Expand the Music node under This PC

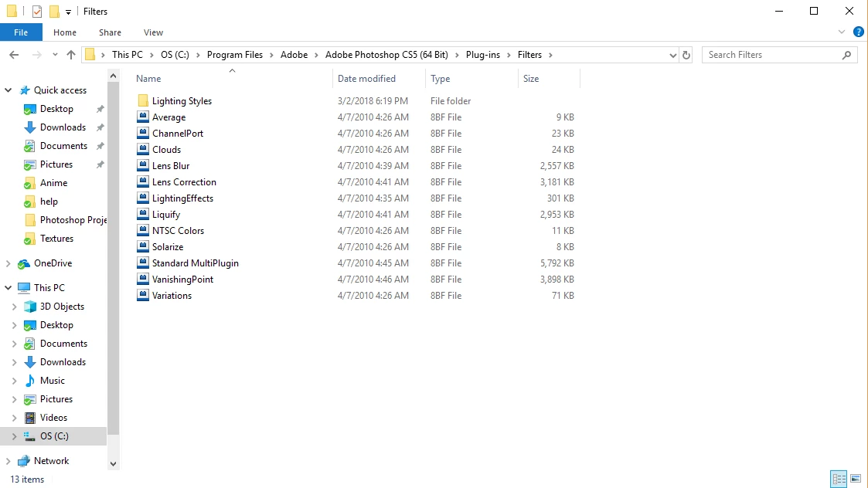[x=15, y=381]
